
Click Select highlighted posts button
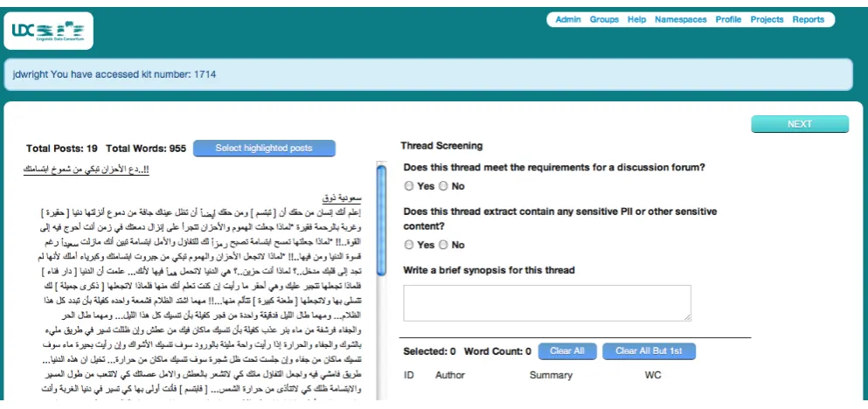pos(264,149)
